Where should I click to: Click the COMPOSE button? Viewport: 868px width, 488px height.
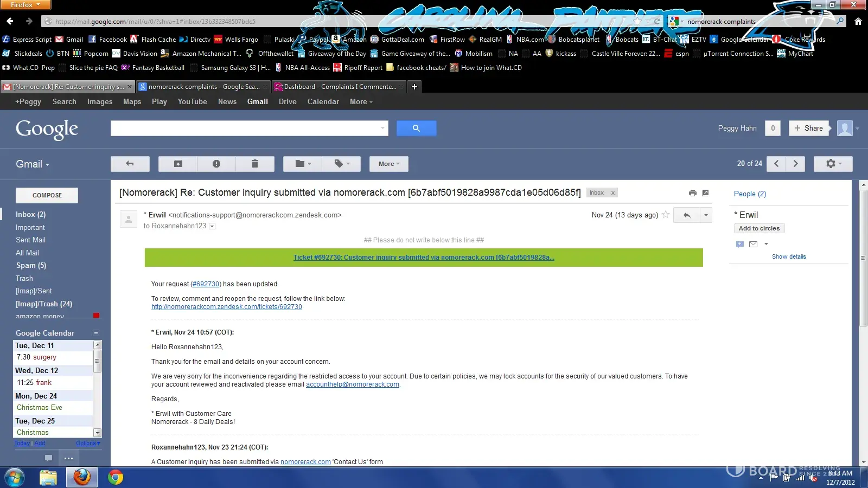pos(47,195)
